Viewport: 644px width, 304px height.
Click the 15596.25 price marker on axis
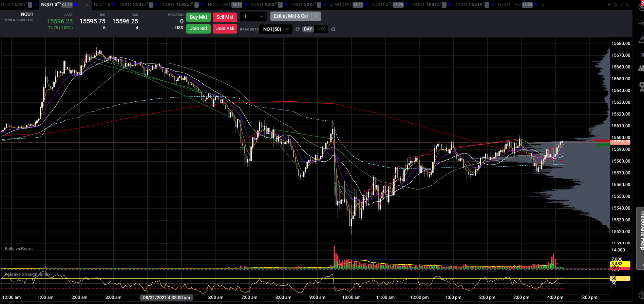(620, 142)
